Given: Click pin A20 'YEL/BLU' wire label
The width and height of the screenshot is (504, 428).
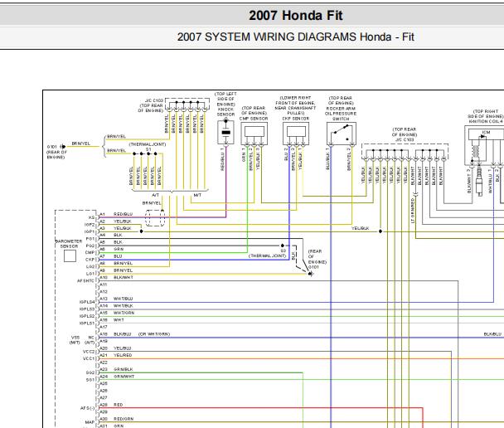Looking at the screenshot, I should [123, 348].
